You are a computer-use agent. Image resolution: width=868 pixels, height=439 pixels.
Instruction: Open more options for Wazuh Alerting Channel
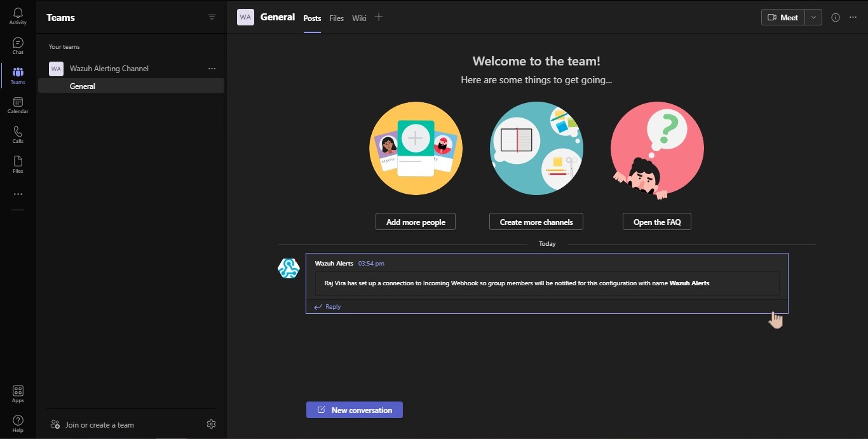212,69
